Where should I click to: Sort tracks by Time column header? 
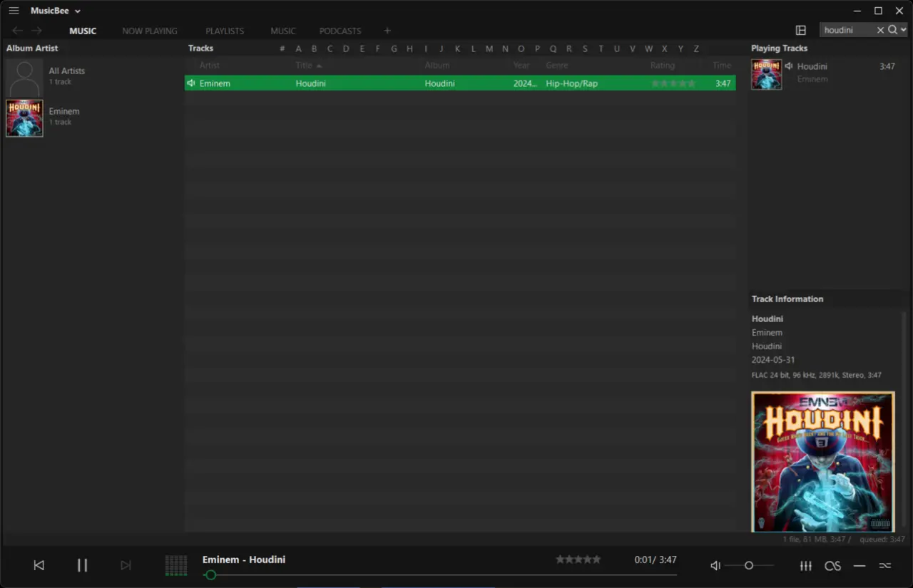point(722,66)
